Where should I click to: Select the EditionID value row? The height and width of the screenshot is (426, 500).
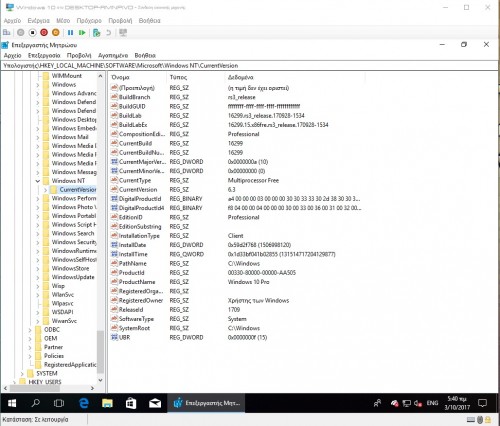pos(236,217)
